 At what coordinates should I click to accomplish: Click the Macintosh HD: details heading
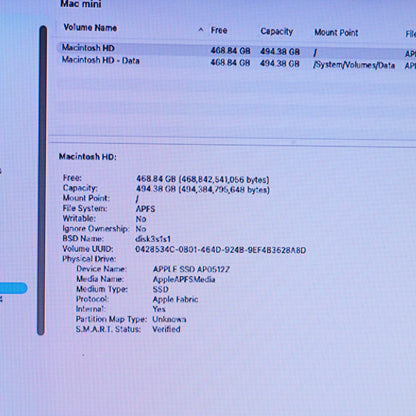click(88, 157)
